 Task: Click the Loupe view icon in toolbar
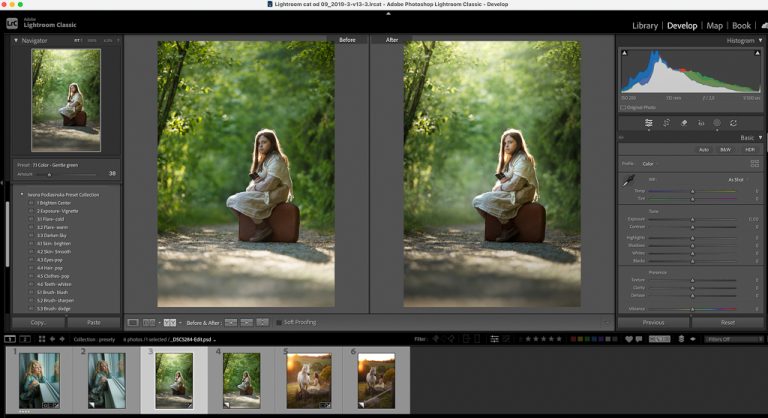click(133, 323)
